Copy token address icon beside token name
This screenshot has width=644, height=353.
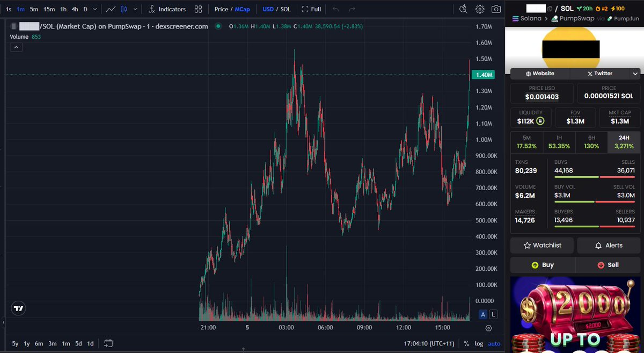tap(550, 9)
